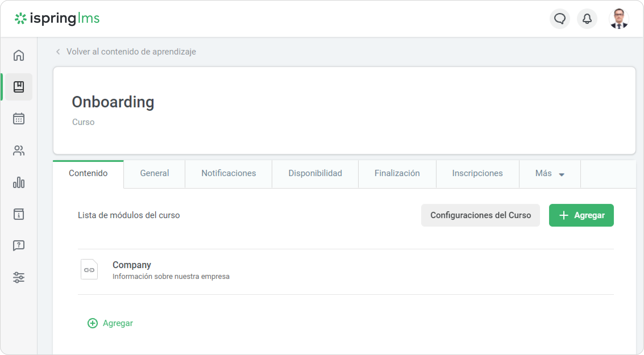Open the Disponibilidad tab
This screenshot has height=355, width=644.
click(x=315, y=174)
